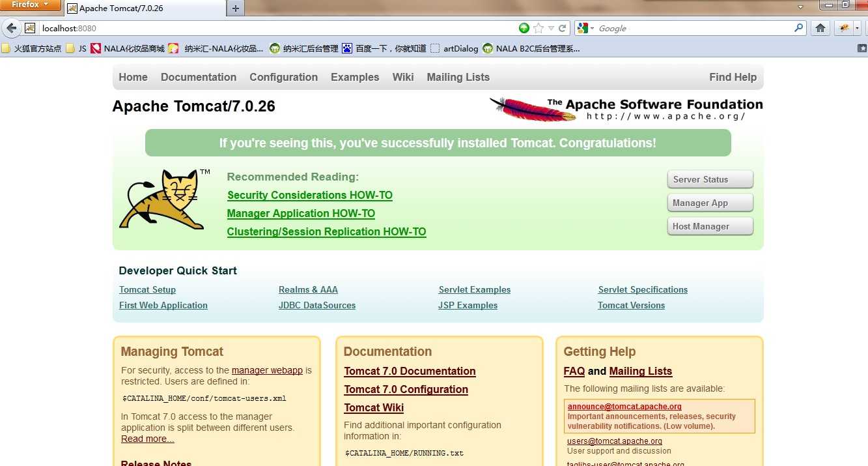Click the green arrow icon in address bar
The image size is (868, 466).
tap(524, 28)
